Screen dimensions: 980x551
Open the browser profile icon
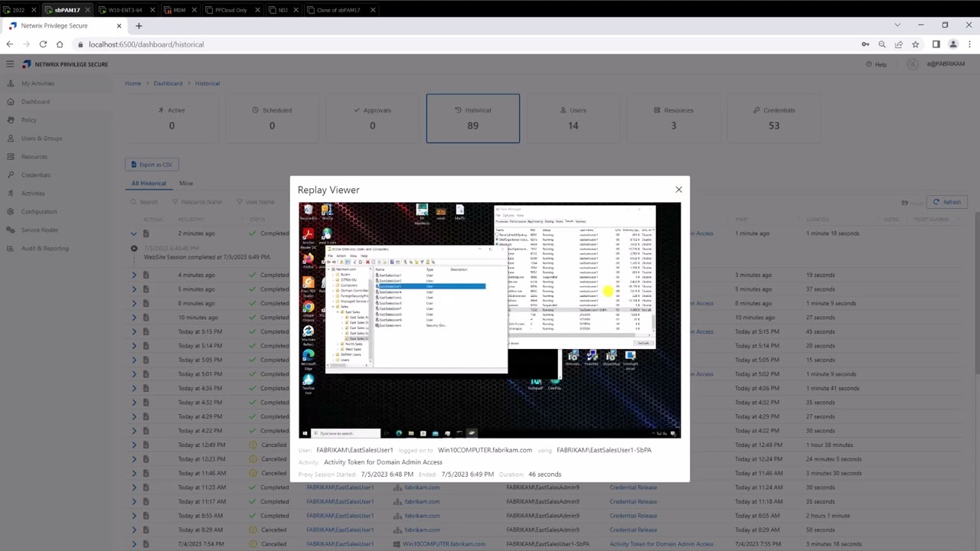[952, 44]
